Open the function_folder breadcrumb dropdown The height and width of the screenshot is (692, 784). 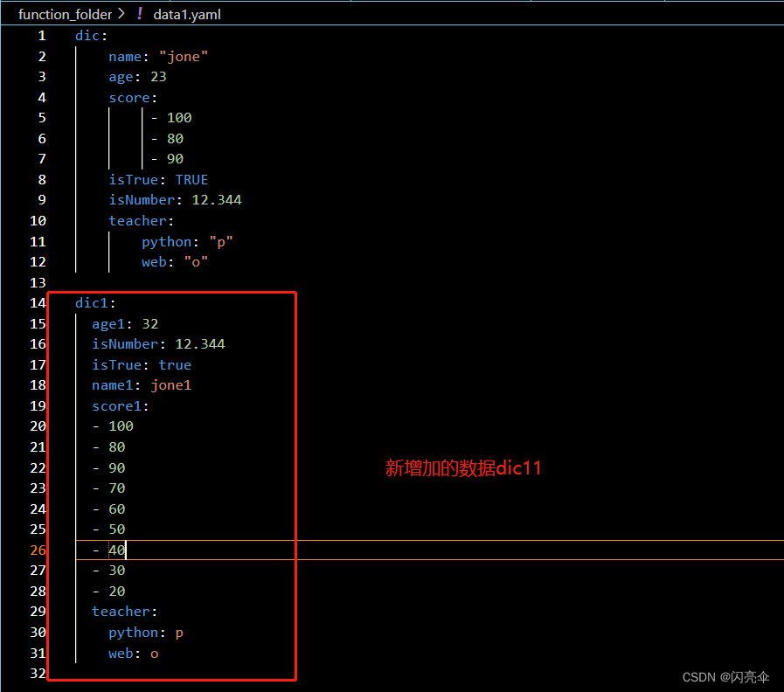pos(66,14)
